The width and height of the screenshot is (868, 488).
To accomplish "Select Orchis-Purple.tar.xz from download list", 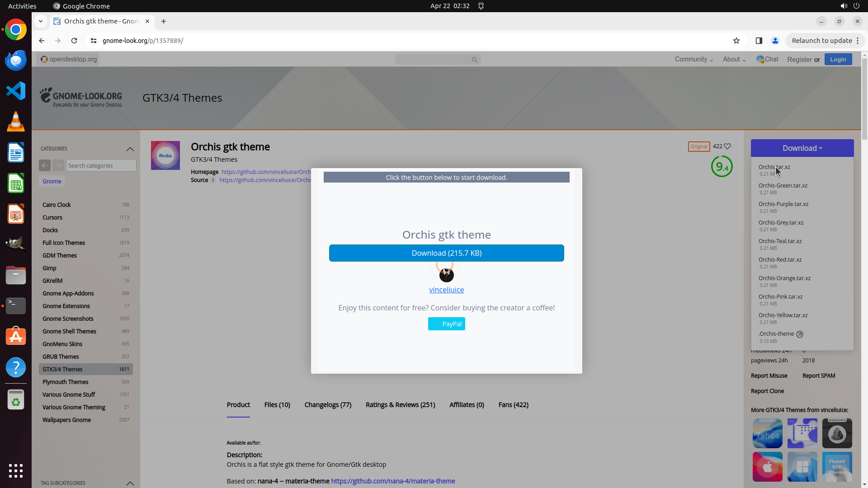I will click(783, 204).
